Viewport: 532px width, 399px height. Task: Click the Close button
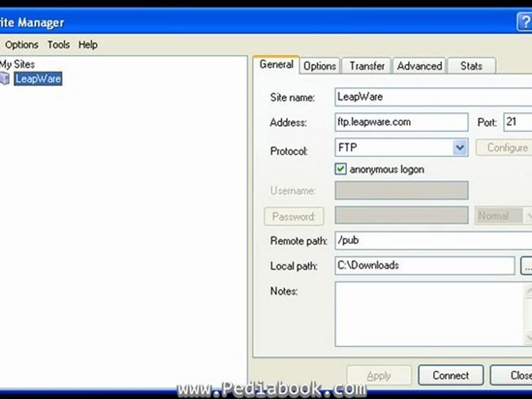coord(511,375)
